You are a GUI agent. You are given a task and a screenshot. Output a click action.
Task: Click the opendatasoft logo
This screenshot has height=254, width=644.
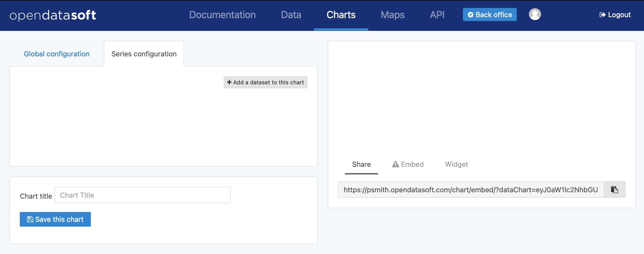53,15
